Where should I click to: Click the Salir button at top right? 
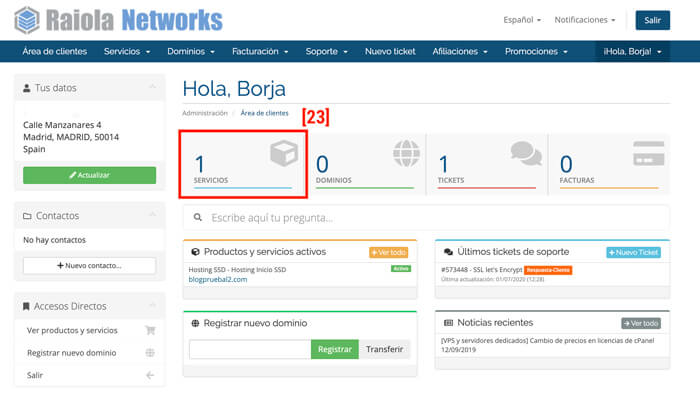653,20
